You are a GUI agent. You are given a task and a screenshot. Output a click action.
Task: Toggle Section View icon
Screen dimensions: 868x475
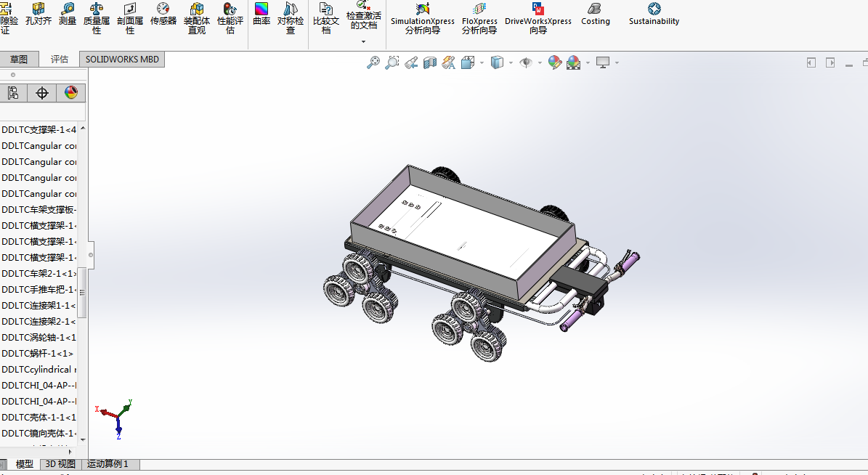[429, 62]
